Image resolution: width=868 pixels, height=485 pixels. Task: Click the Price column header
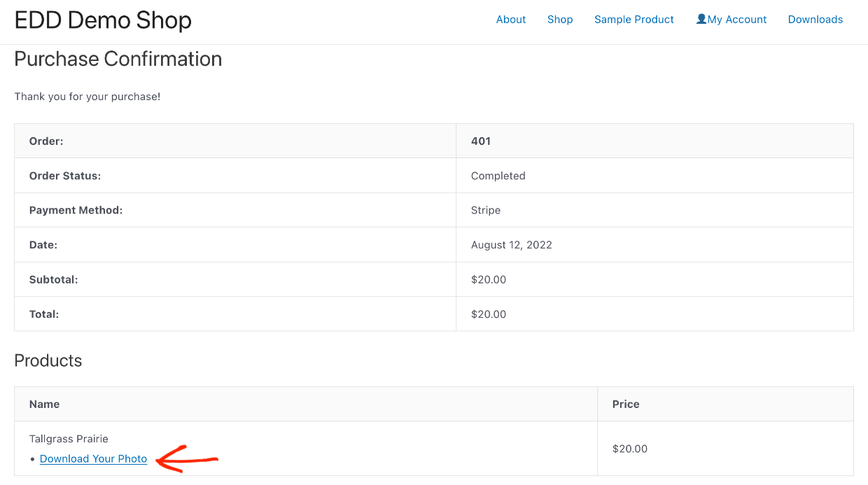click(x=625, y=404)
